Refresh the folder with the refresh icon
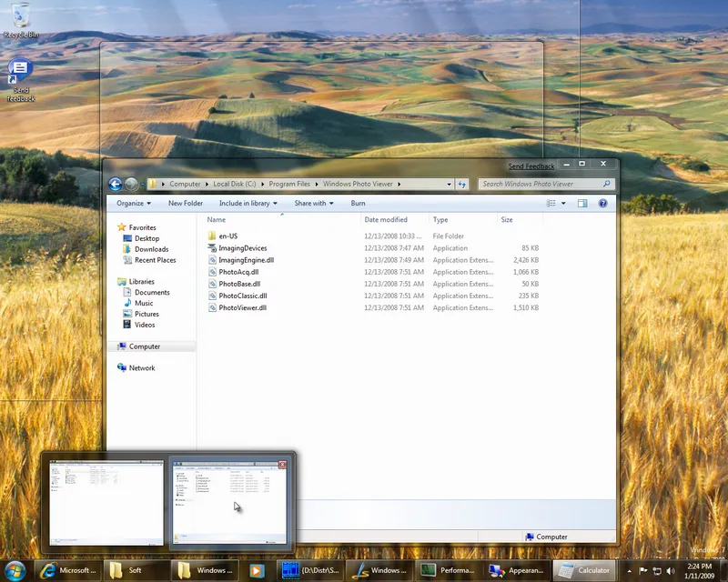728x582 pixels. (x=461, y=185)
